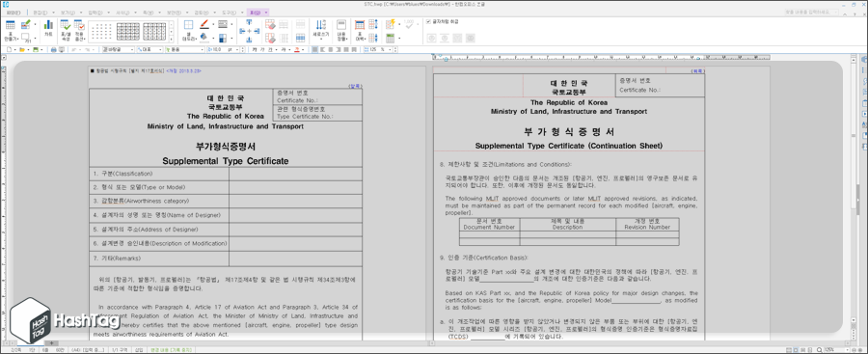This screenshot has height=354, width=868.
Task: Click the new document icon
Action: [10, 50]
